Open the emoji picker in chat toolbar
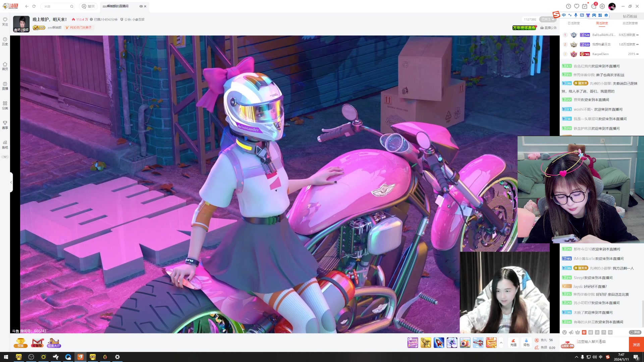The image size is (644, 362). tap(565, 332)
